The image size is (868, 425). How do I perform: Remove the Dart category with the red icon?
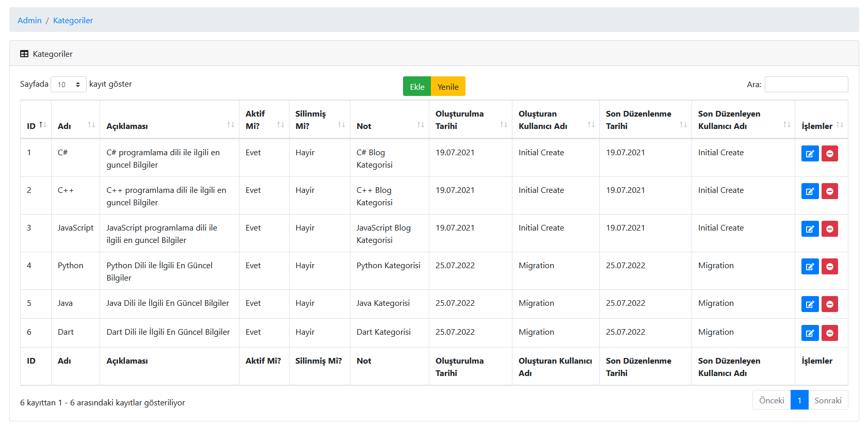[x=829, y=333]
